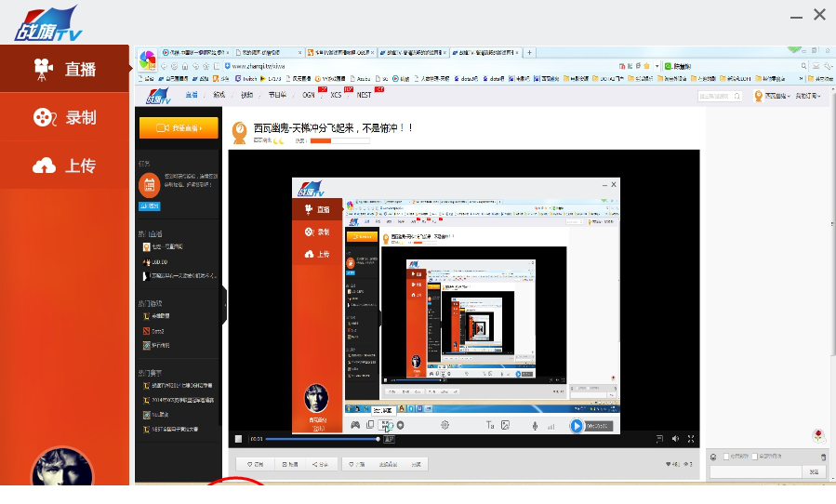Click the image icon in the mirrored toolbar
836x504 pixels.
point(506,425)
